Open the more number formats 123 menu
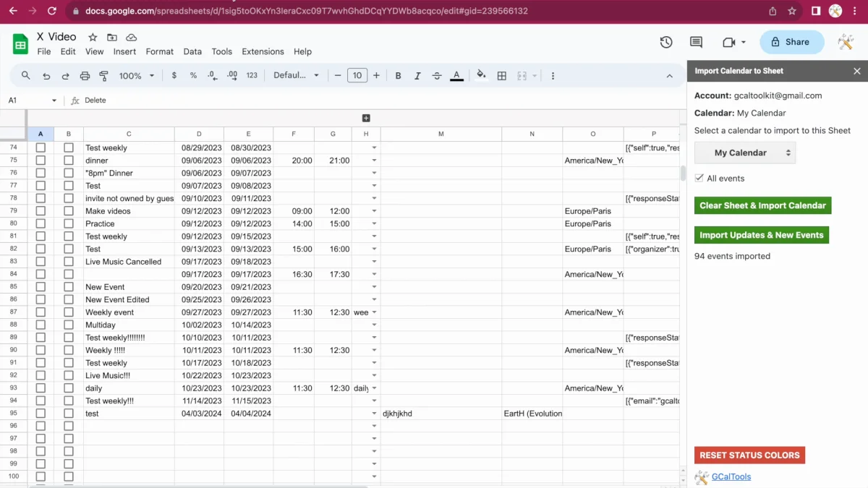 (252, 75)
